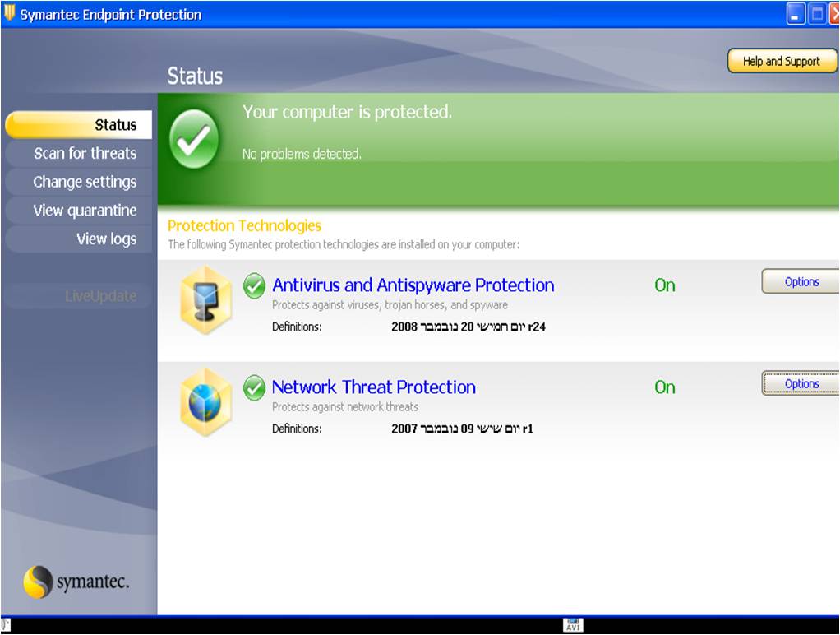This screenshot has width=840, height=635.
Task: Click 'Protects against network threats' description
Action: point(345,407)
